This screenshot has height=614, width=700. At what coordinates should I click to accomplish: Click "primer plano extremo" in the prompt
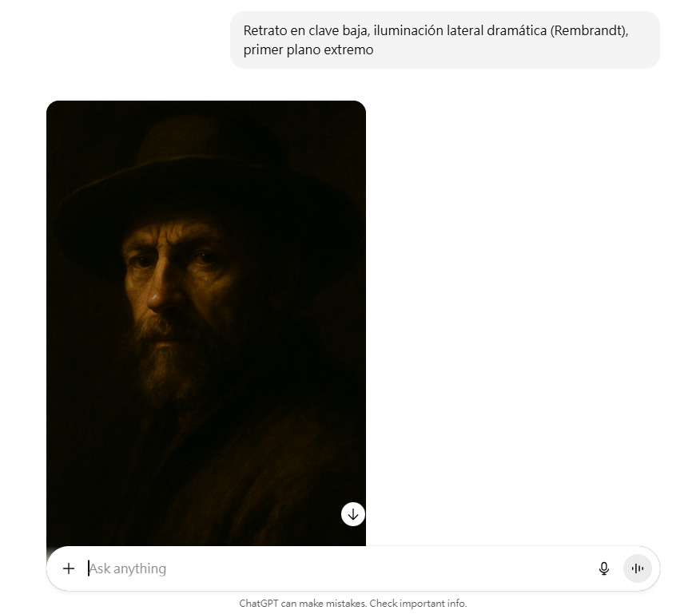coord(308,50)
